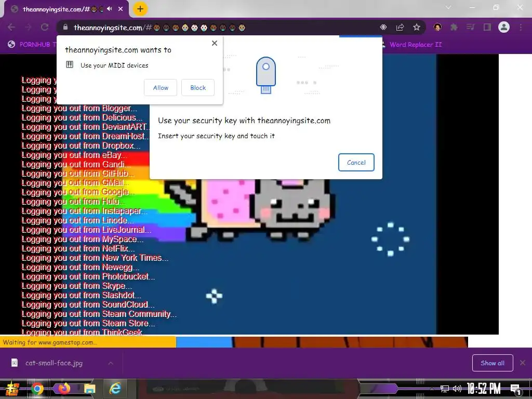
Task: Open Chrome from the taskbar
Action: (37, 389)
